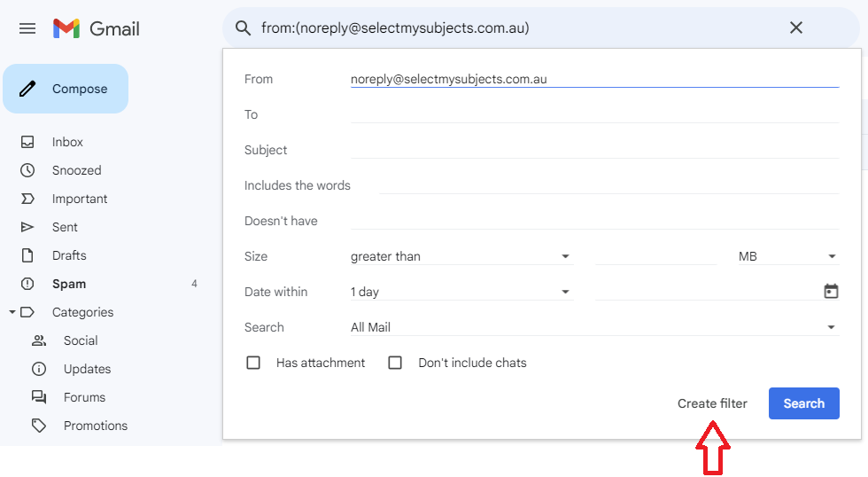Click the Spam unread count 4

click(x=194, y=284)
